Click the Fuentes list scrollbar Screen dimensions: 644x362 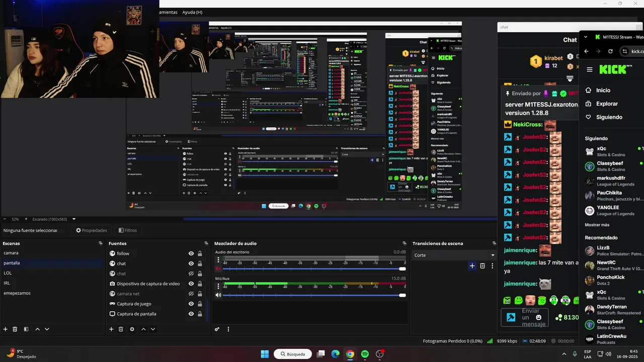click(x=208, y=310)
